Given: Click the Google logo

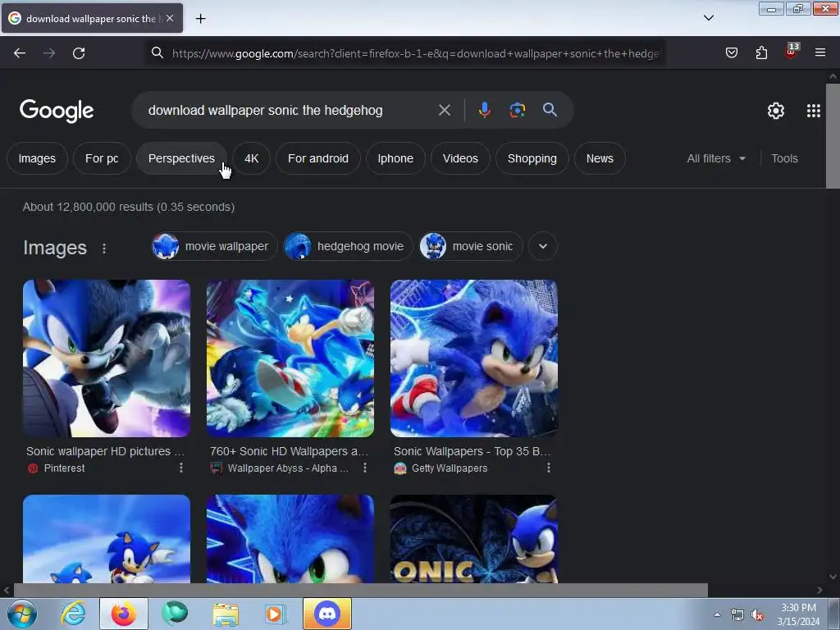Looking at the screenshot, I should 57,111.
